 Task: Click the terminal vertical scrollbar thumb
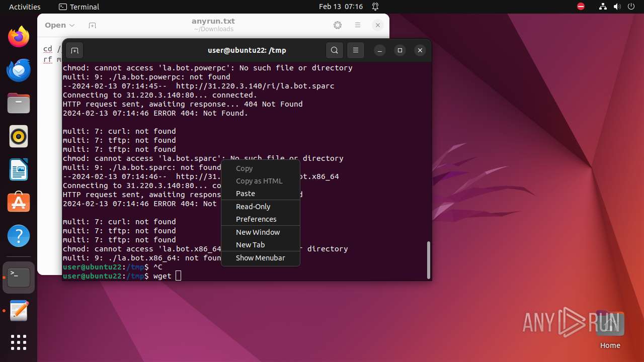(429, 259)
